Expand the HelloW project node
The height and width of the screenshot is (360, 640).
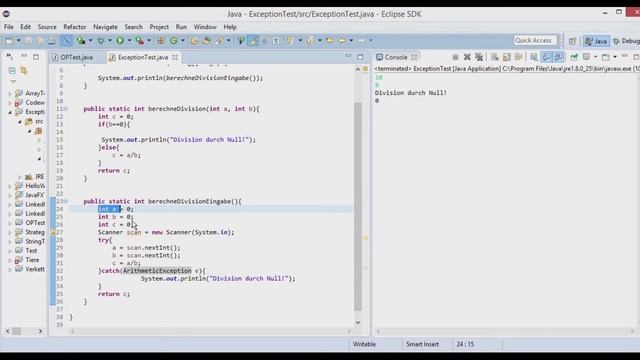[10, 186]
